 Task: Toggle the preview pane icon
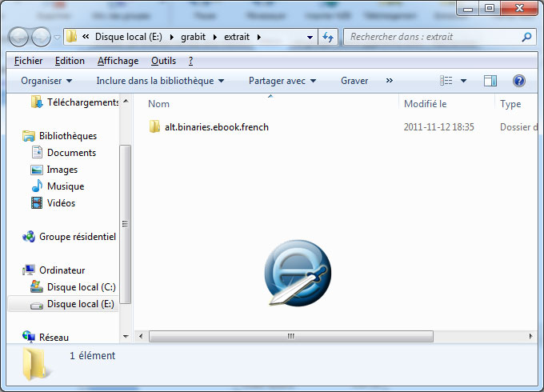coord(490,81)
